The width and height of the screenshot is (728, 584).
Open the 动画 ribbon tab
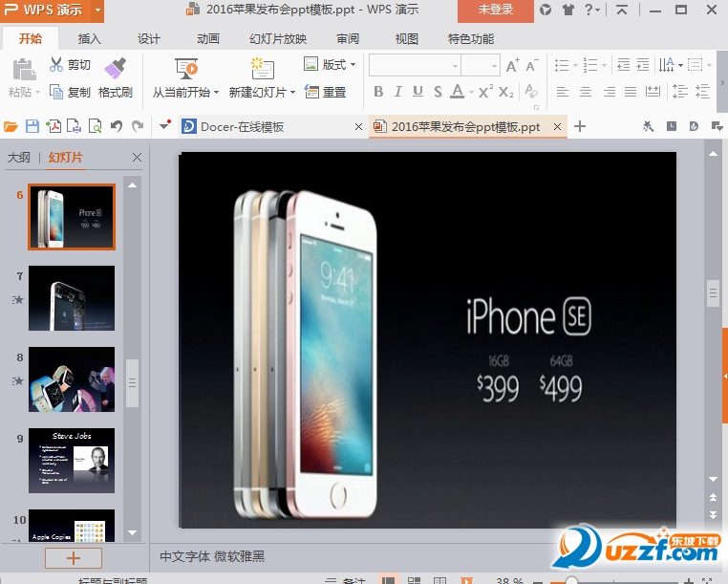[208, 39]
